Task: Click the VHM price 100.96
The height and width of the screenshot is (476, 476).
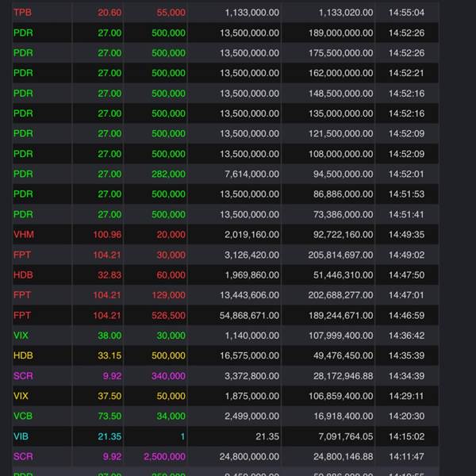Action: (x=107, y=234)
